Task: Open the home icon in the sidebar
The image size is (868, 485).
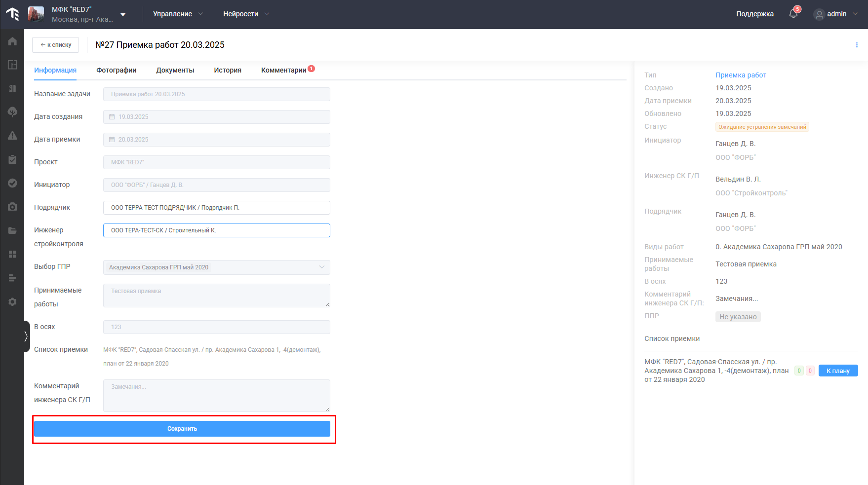Action: click(x=12, y=41)
